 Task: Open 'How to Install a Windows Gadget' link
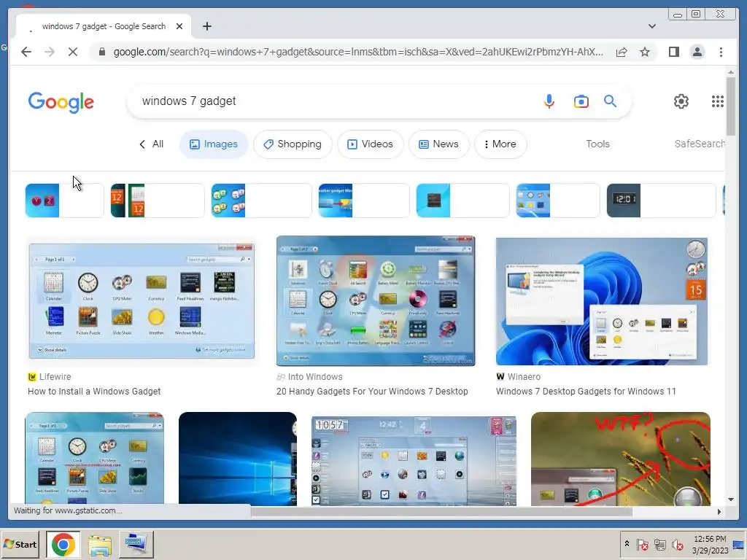pos(94,392)
